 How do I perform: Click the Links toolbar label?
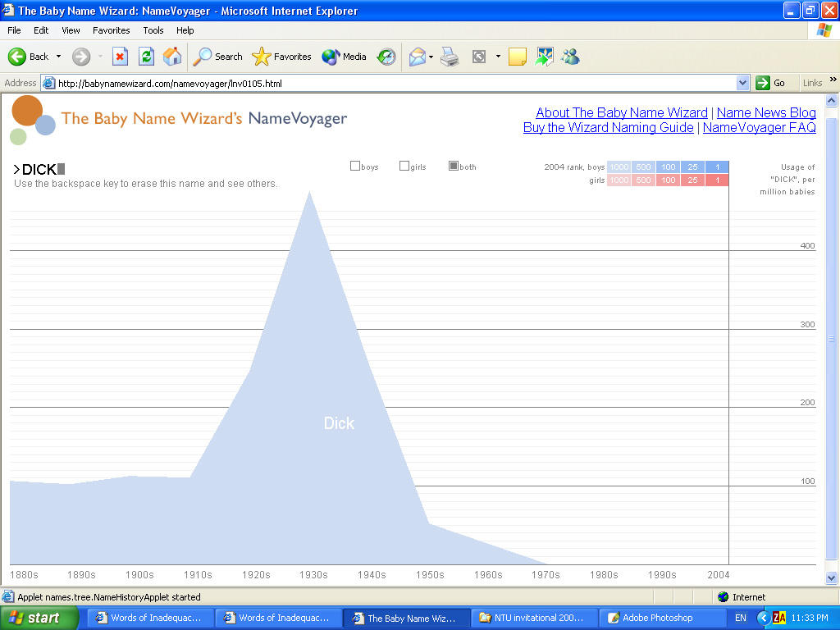click(812, 83)
